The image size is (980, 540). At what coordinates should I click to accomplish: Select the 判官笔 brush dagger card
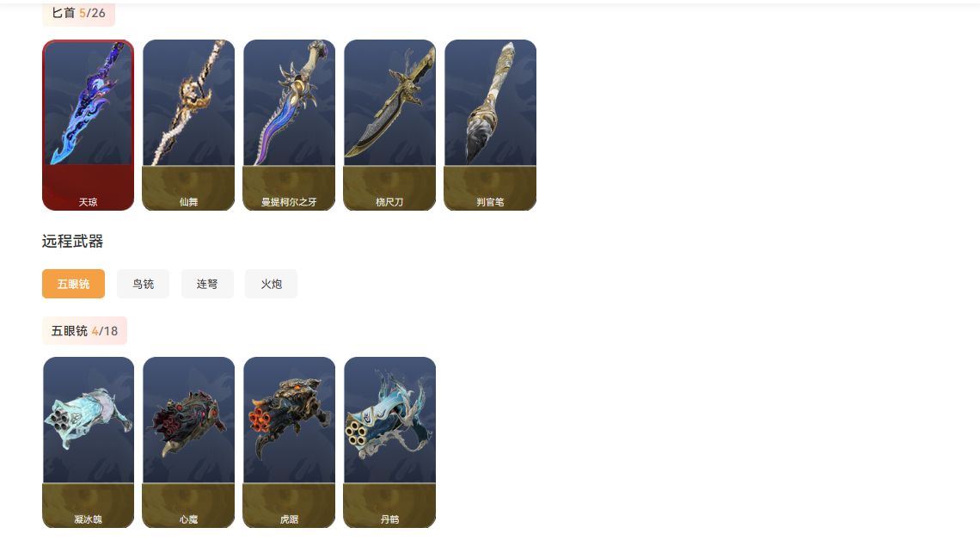pyautogui.click(x=491, y=125)
